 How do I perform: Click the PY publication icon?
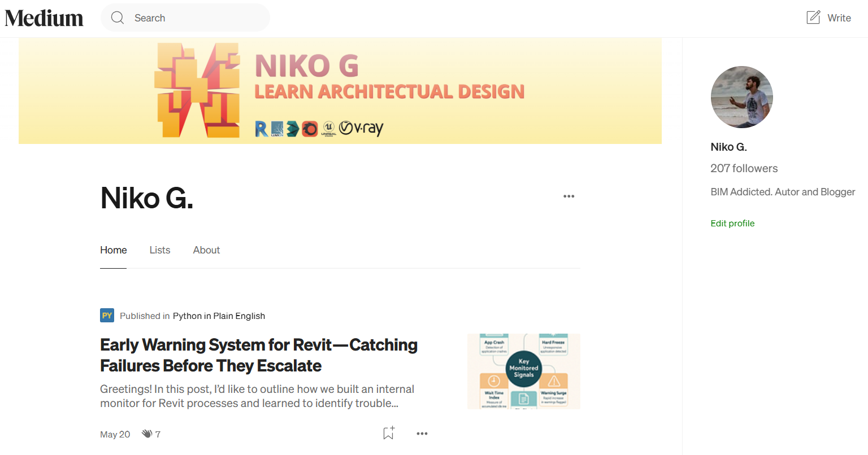click(107, 316)
